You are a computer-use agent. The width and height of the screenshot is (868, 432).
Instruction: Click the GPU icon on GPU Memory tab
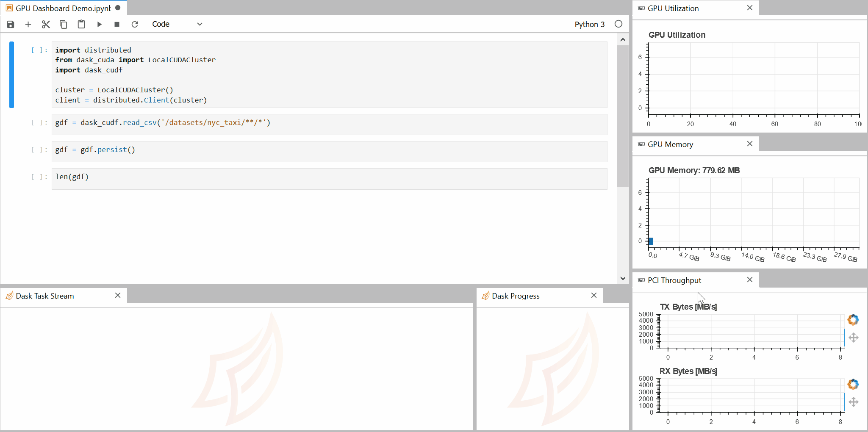click(x=641, y=144)
